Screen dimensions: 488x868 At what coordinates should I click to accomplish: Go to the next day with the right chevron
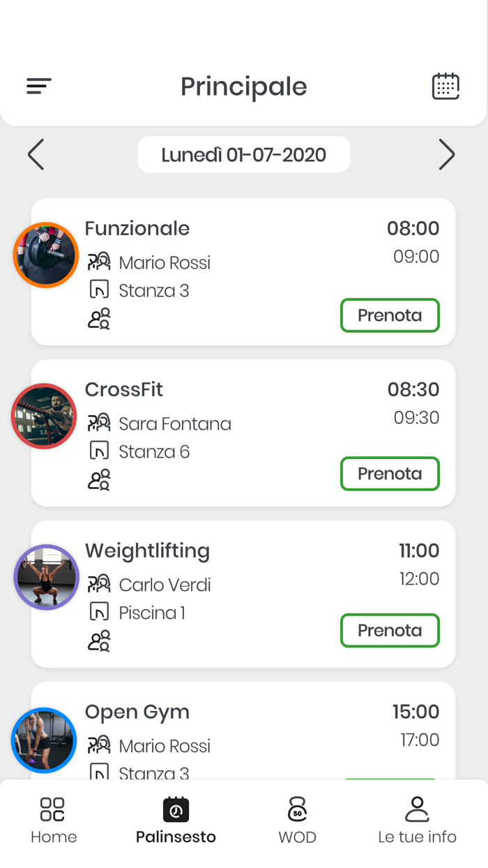pyautogui.click(x=447, y=154)
